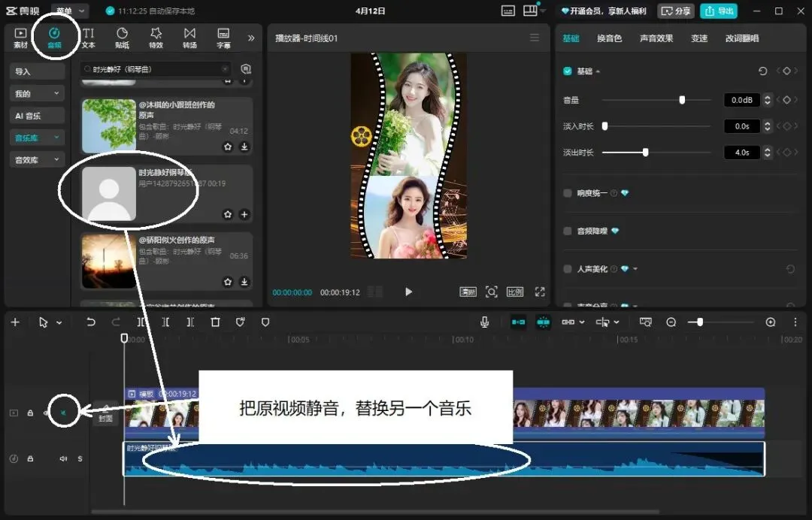Favorite the 时光静好钢琴版 track

pos(228,214)
